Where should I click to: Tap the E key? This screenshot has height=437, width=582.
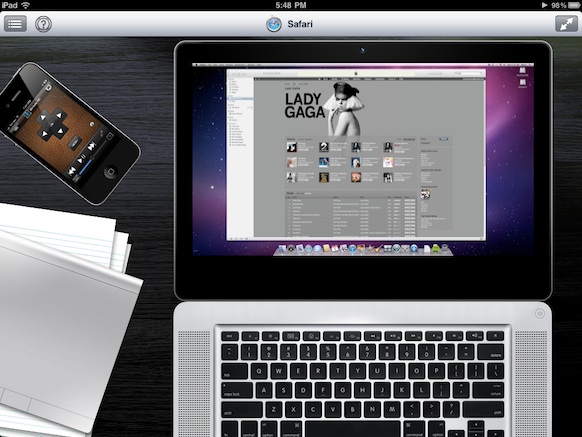(x=298, y=371)
